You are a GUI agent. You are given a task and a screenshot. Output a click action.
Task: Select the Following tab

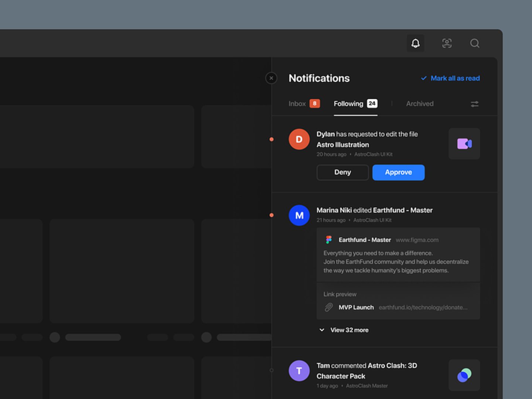pyautogui.click(x=348, y=104)
